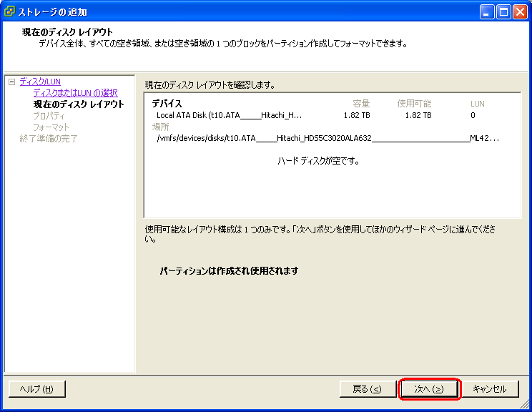532x412 pixels.
Task: Select the 終了準備の完了 step
Action: (49, 139)
